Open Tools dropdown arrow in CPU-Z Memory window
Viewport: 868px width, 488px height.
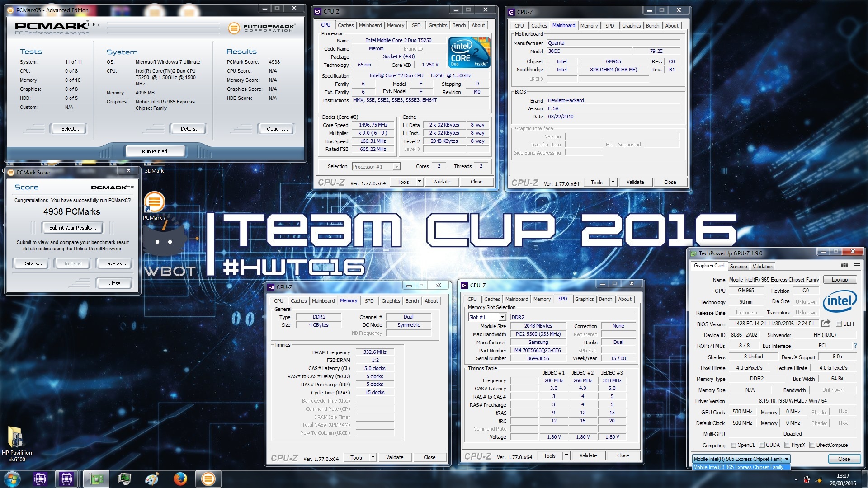click(x=373, y=457)
